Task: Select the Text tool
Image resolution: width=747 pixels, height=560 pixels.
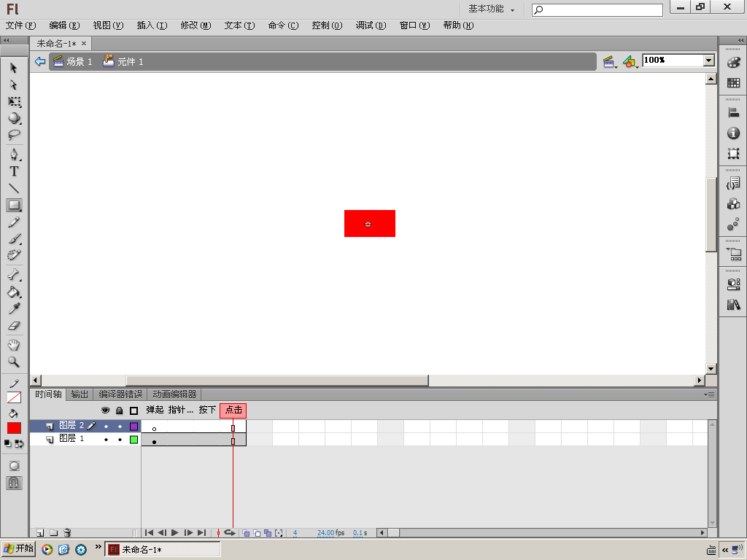Action: click(x=15, y=171)
